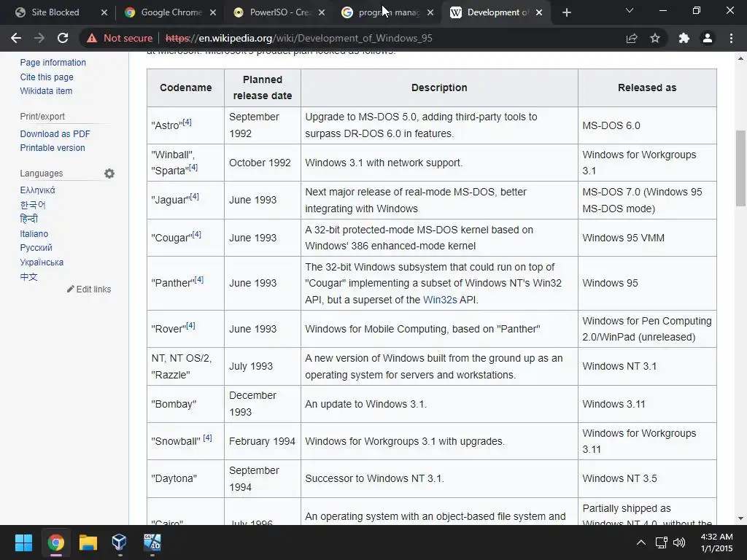Follow the Win32s link in Panther row
747x560 pixels.
(440, 300)
